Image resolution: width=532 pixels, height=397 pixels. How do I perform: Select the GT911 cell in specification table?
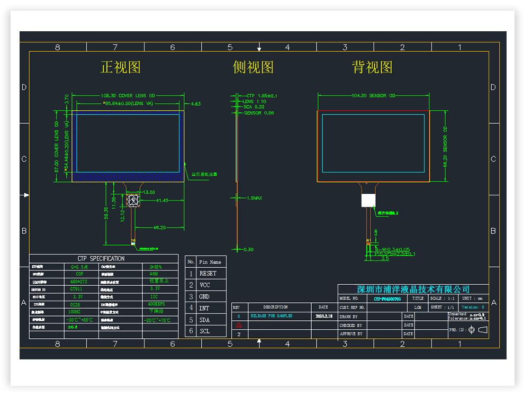(76, 289)
